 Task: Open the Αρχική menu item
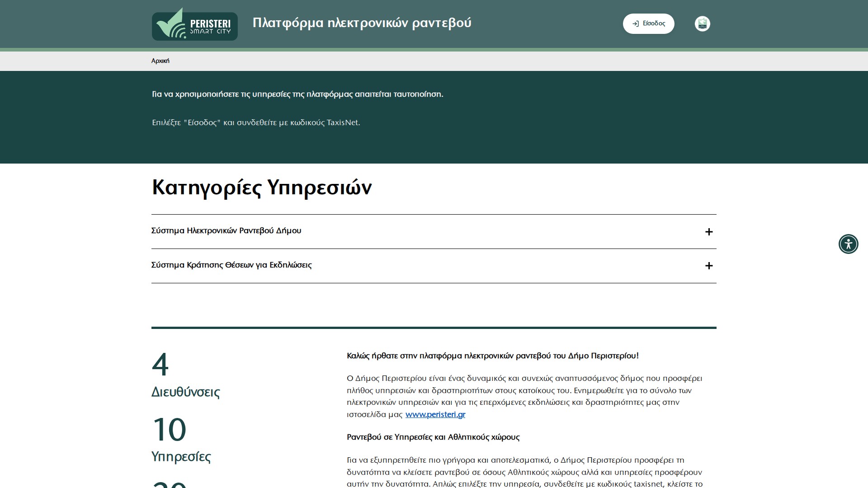[x=160, y=60]
